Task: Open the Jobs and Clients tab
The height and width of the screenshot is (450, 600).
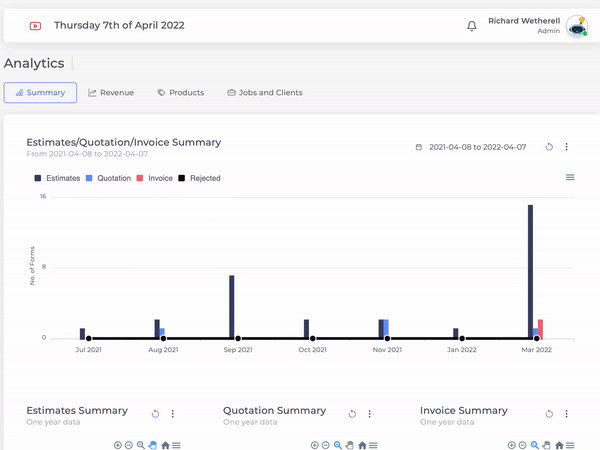Action: 265,93
